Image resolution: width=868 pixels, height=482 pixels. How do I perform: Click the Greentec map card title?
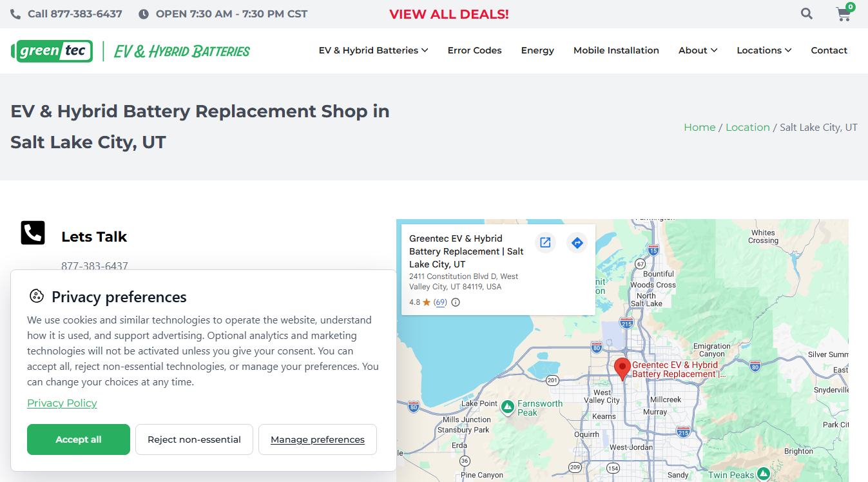tap(467, 251)
